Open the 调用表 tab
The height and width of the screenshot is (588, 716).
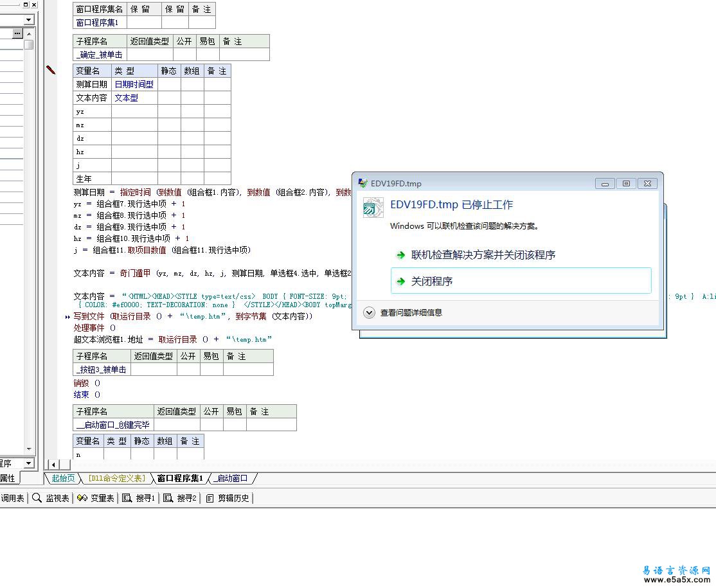[12, 498]
